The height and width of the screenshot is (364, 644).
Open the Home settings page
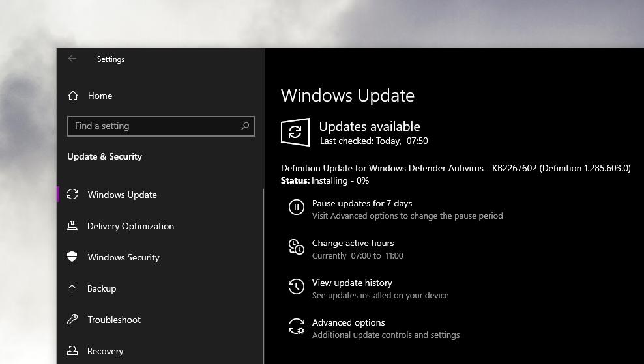point(100,96)
